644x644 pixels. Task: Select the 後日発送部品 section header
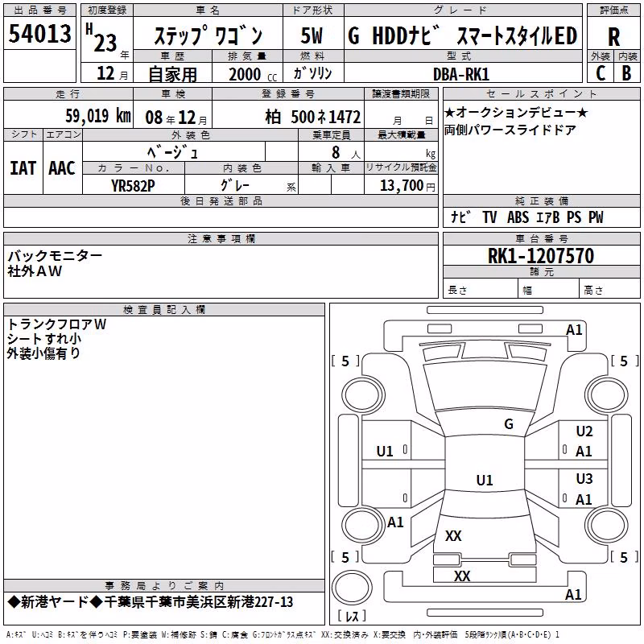coord(221,200)
